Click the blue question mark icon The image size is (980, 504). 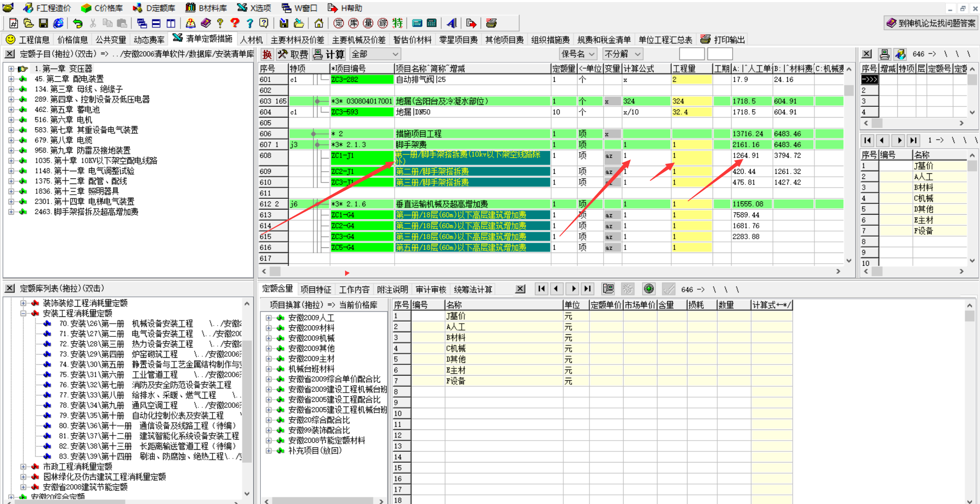tap(249, 24)
